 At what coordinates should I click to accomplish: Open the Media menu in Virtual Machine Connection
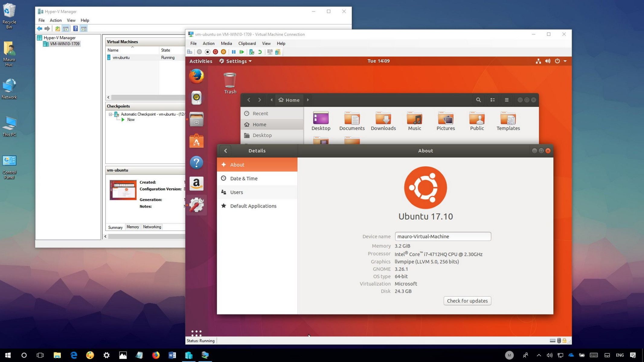(x=226, y=43)
